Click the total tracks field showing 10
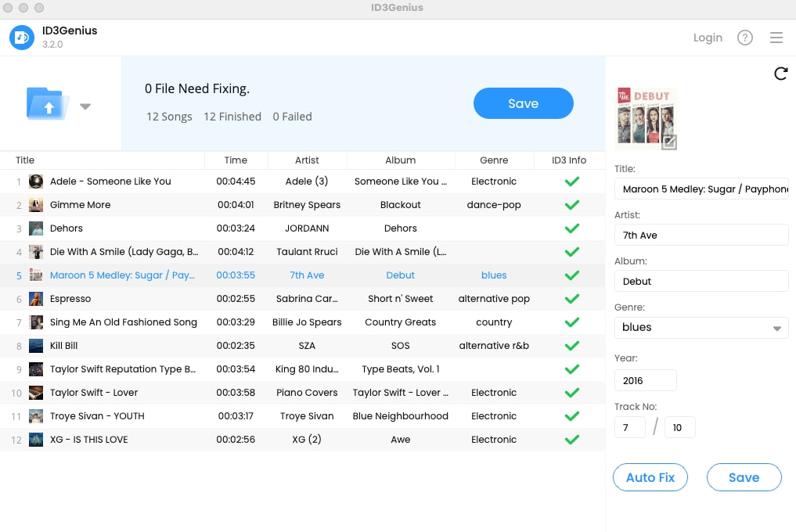Viewport: 796px width, 532px height. [679, 427]
